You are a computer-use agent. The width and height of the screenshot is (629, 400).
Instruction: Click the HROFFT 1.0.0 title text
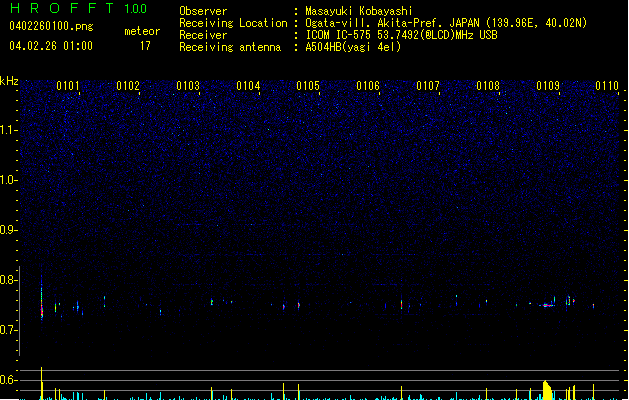coord(78,8)
